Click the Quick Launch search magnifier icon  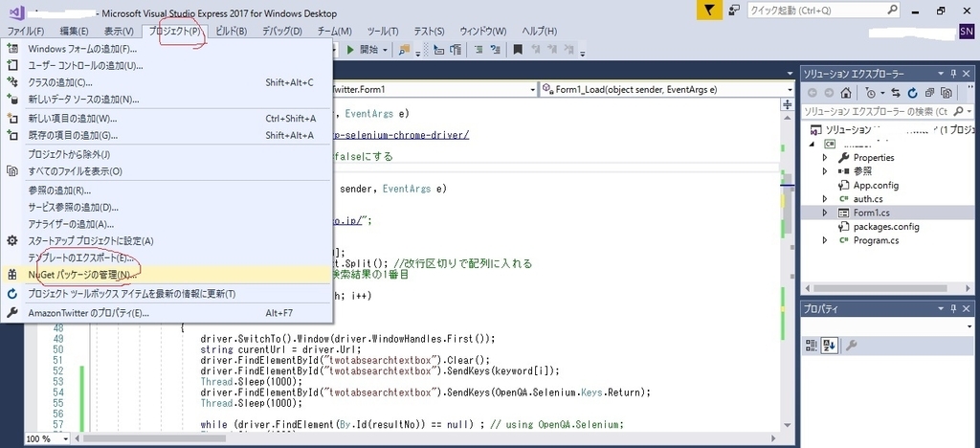click(892, 10)
